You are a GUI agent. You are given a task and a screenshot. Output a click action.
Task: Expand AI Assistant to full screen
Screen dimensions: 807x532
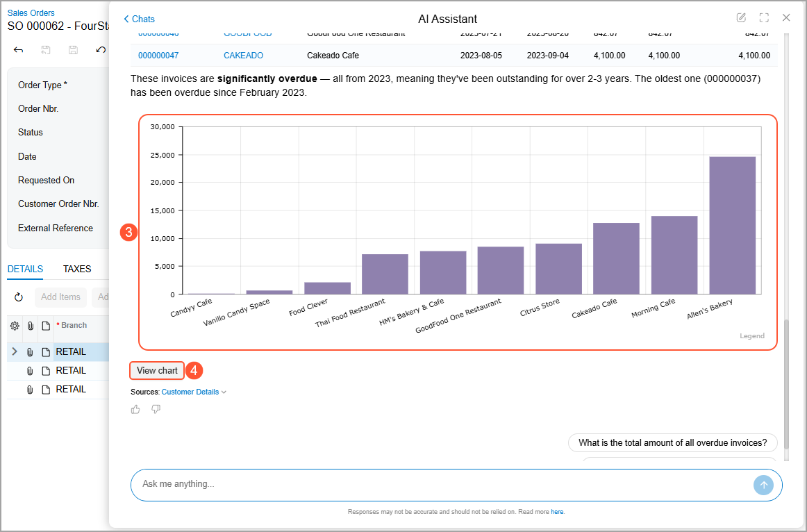click(764, 17)
